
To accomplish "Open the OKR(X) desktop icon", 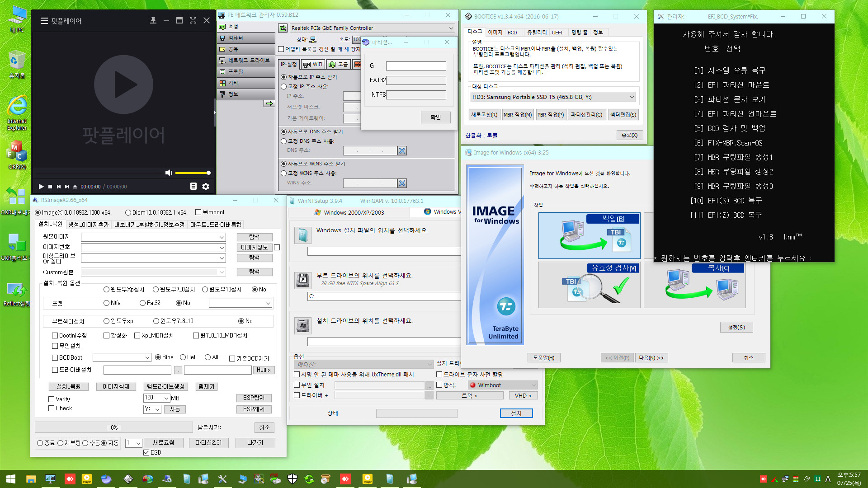I will click(x=17, y=155).
